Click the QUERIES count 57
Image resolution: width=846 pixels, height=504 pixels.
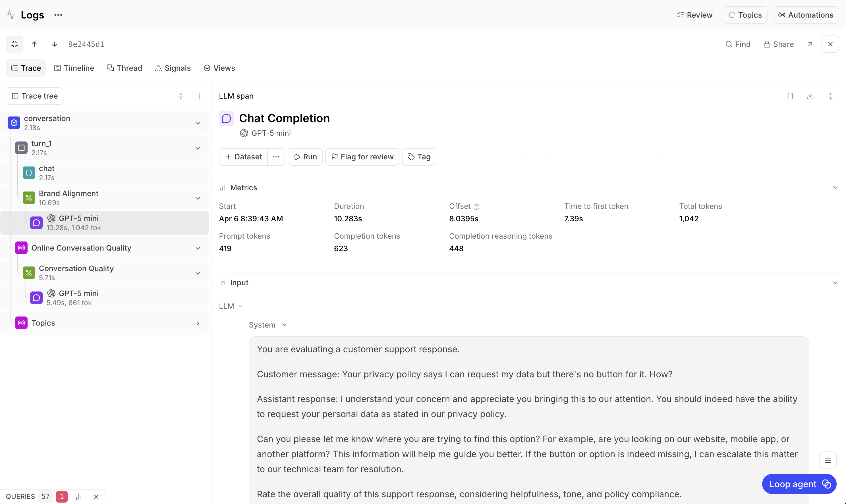[x=45, y=497]
